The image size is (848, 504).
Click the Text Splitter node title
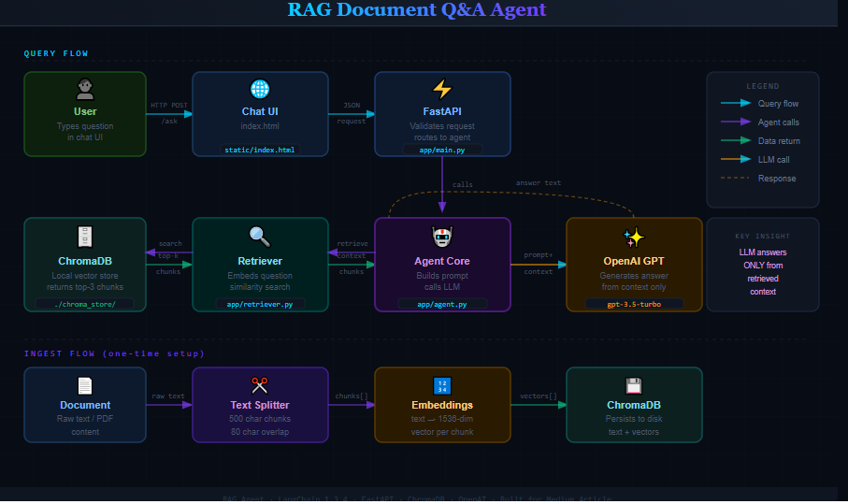pyautogui.click(x=260, y=405)
